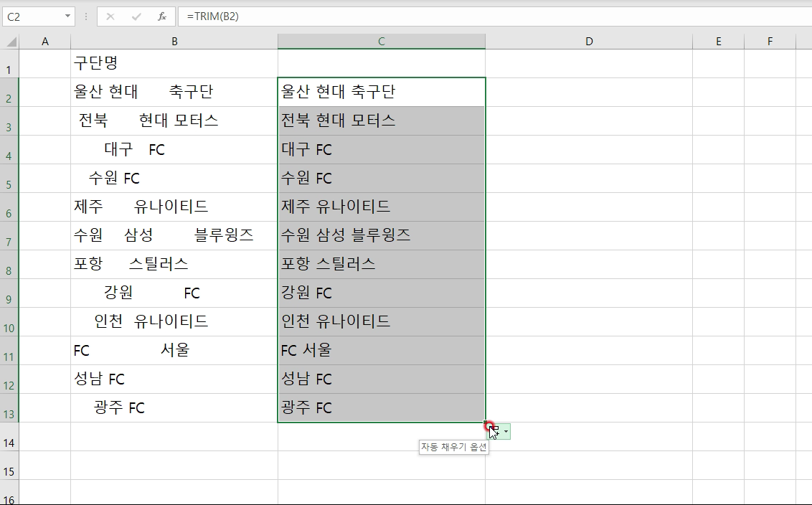Click trimmed cell C2 울산 현대 축구단
The height and width of the screenshot is (505, 812).
coord(382,93)
